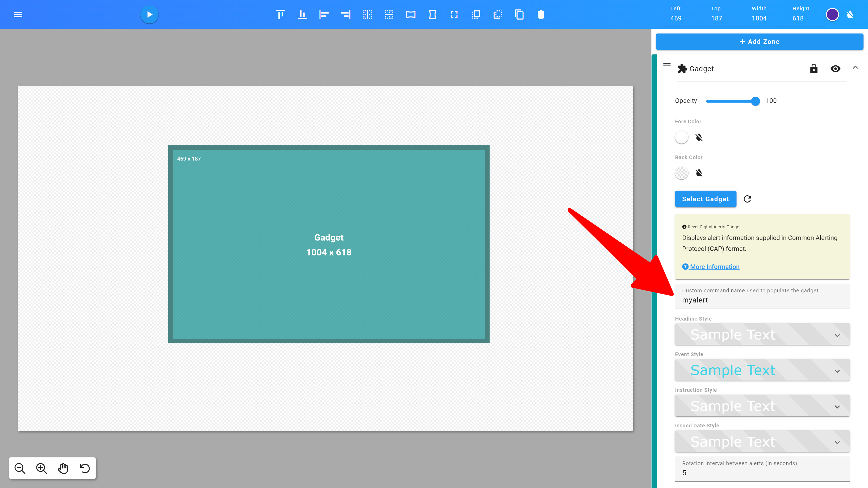Image resolution: width=868 pixels, height=488 pixels.
Task: Edit the Width value field
Action: [759, 18]
